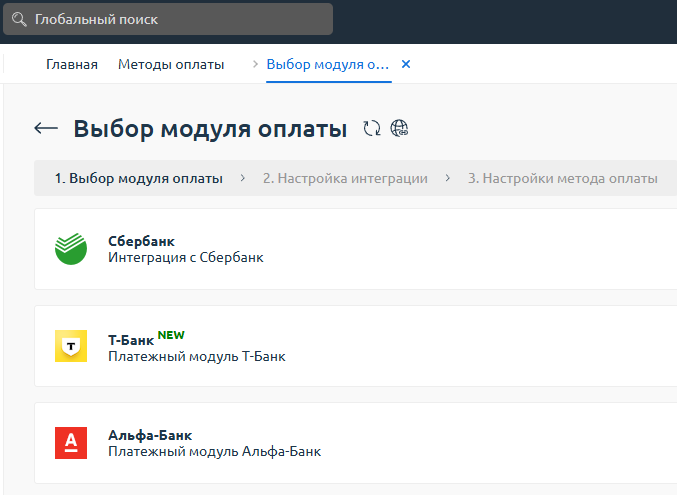This screenshot has height=495, width=677.
Task: Click the magnifier icon in global search
Action: pos(19,19)
